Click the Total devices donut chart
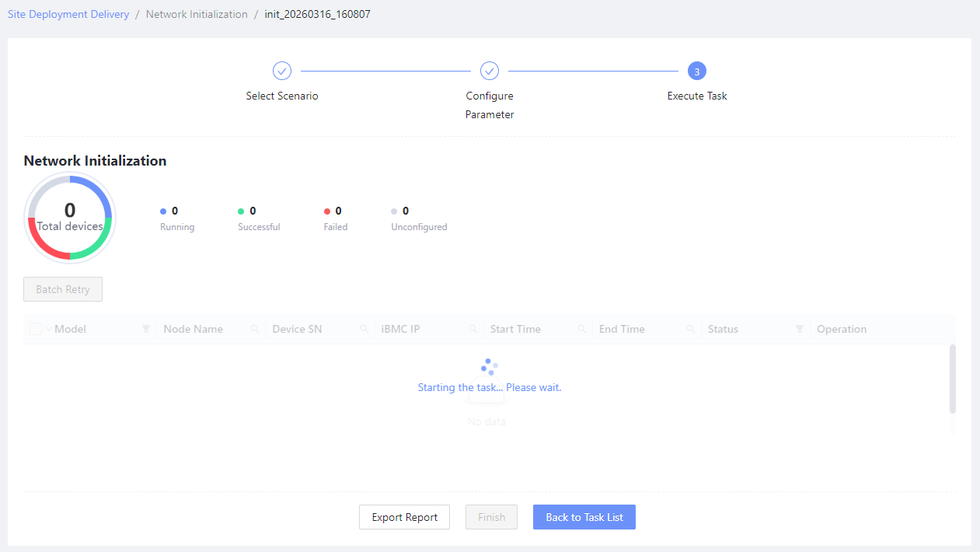Viewport: 980px width, 552px height. (70, 218)
